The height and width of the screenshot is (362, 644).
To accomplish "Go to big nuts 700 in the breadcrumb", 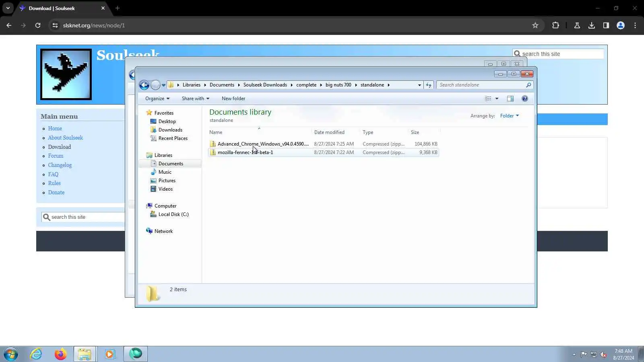I will (x=339, y=85).
